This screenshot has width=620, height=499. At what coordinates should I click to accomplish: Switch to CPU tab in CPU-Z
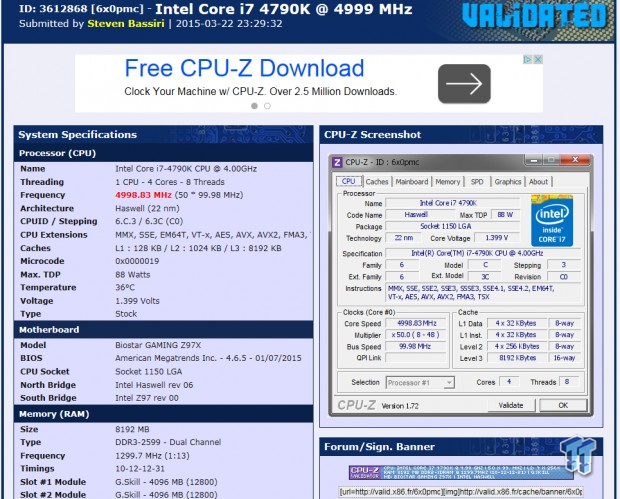tap(348, 181)
